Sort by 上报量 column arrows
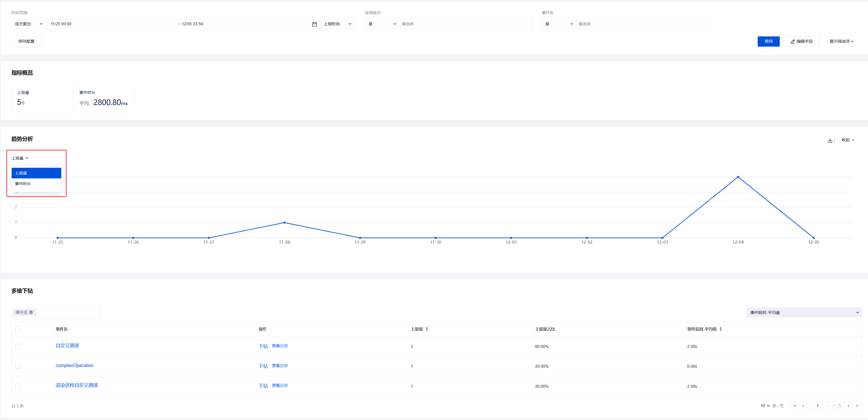 (x=427, y=329)
